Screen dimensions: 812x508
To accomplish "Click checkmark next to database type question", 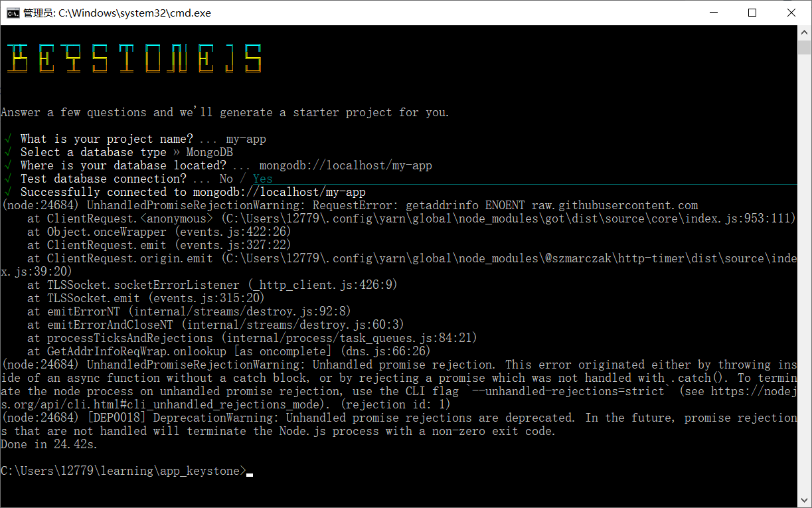I will tap(8, 151).
